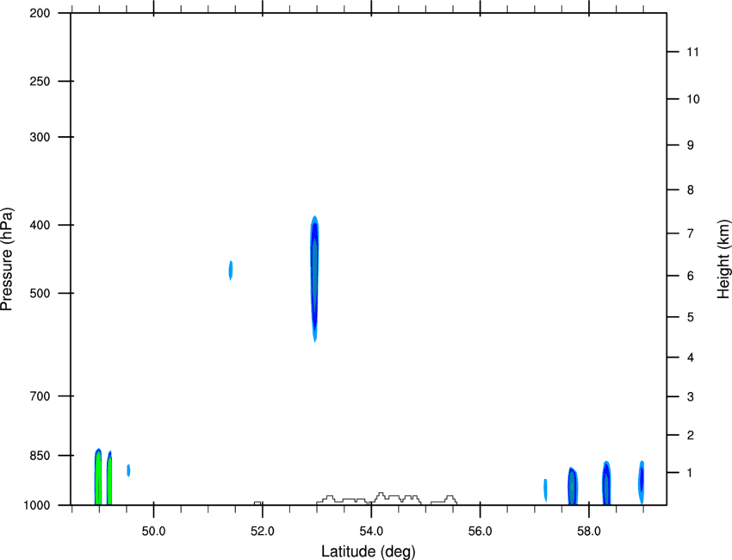Pick the height label 2

691,435
